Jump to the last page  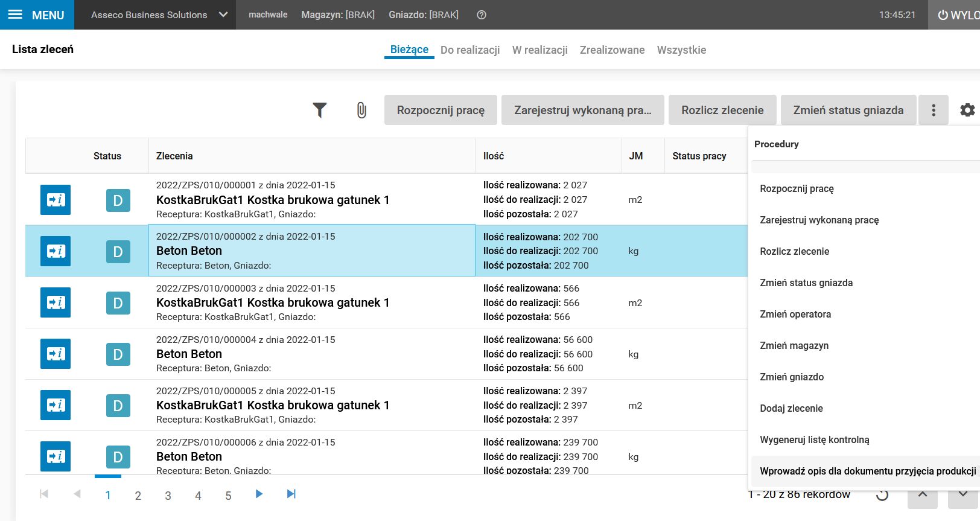click(x=291, y=494)
